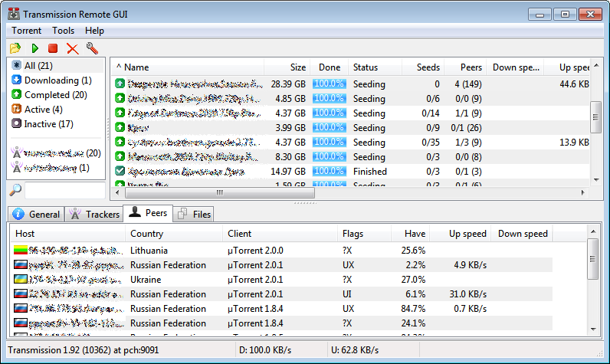The image size is (610, 364).
Task: Select the tracker filter with (20) torrents
Action: point(56,153)
